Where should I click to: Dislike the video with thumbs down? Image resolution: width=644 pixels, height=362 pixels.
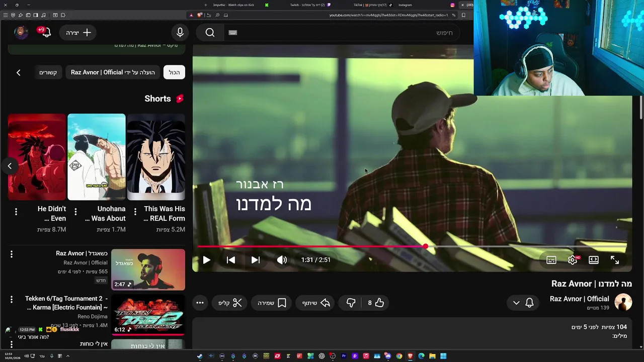pyautogui.click(x=351, y=303)
